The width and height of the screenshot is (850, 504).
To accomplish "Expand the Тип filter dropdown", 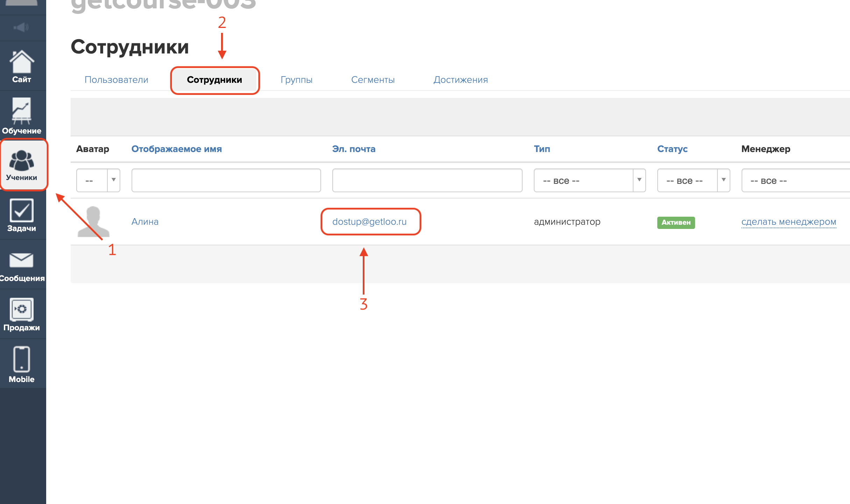I will click(589, 180).
